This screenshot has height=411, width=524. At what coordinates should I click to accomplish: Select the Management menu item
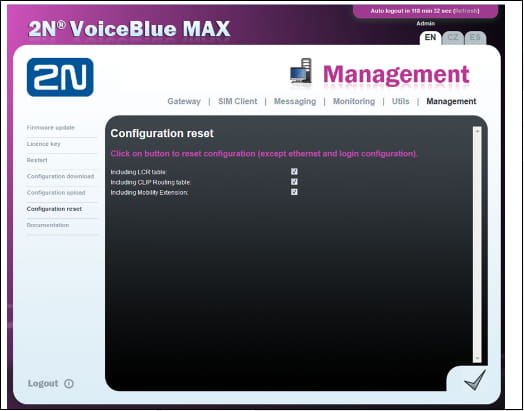[451, 101]
